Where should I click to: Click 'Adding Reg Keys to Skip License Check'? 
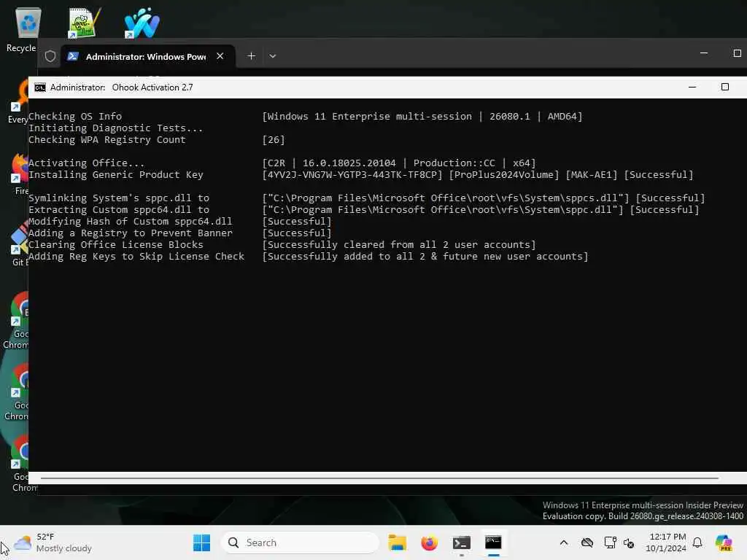click(136, 256)
